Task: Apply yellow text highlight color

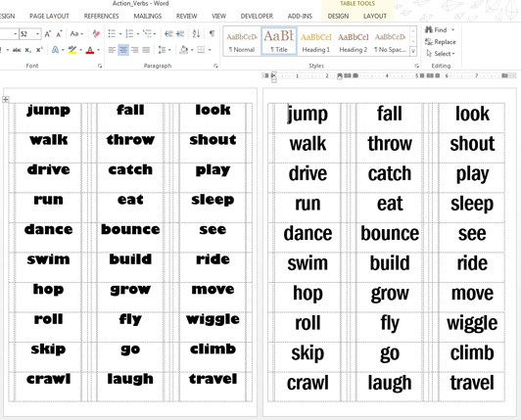Action: tap(72, 50)
